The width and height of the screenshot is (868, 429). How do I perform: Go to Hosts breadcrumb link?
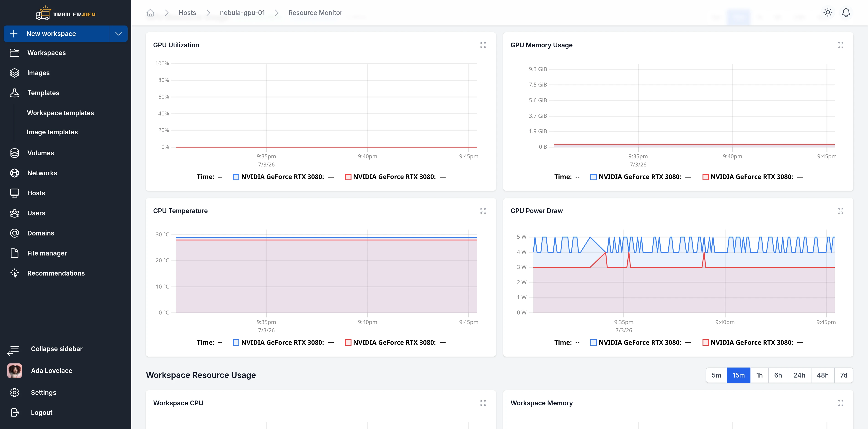(x=187, y=13)
